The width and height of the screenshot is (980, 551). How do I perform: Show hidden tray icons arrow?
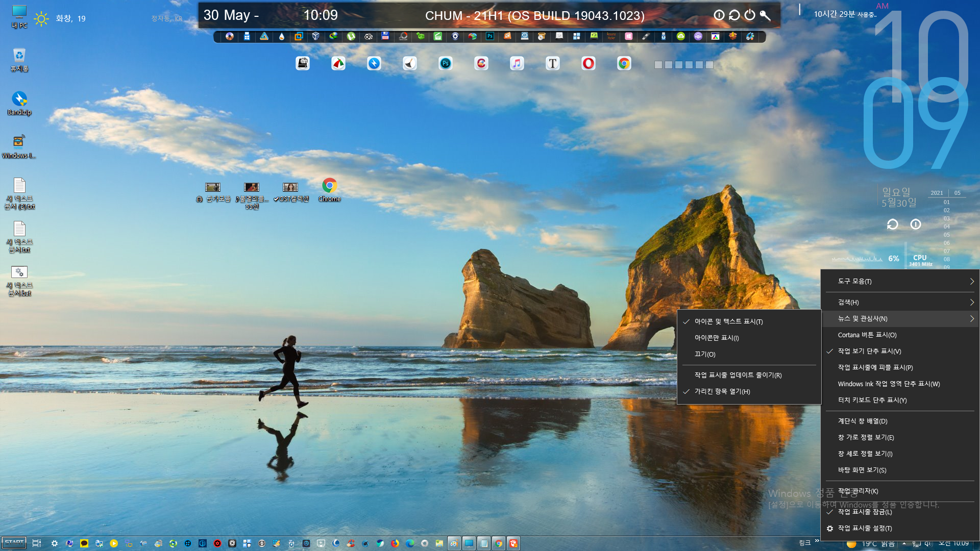pyautogui.click(x=904, y=543)
